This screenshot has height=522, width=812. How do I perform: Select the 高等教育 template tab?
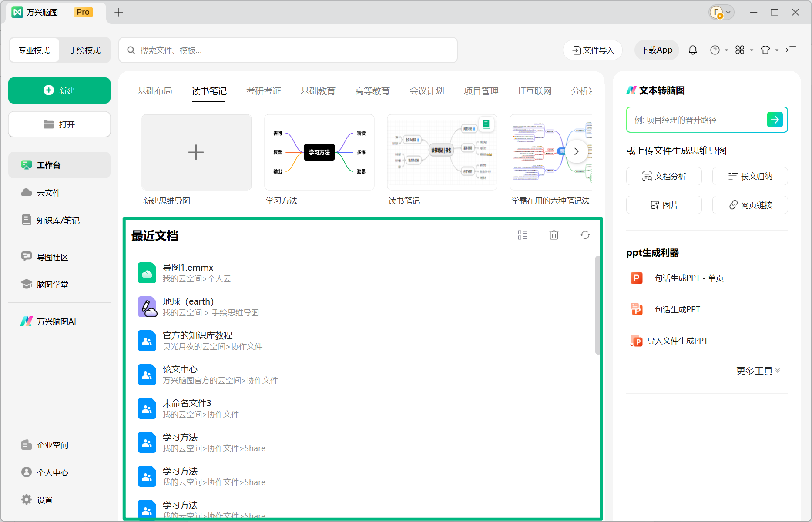click(x=372, y=91)
